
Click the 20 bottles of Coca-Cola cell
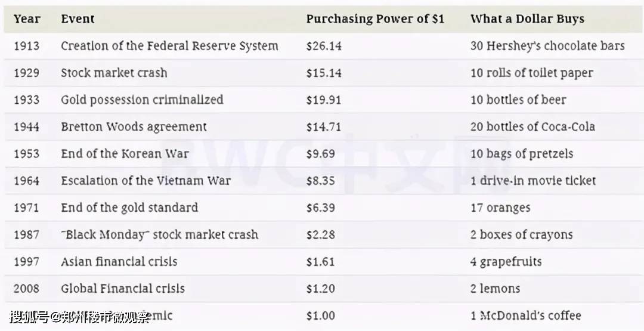(532, 126)
